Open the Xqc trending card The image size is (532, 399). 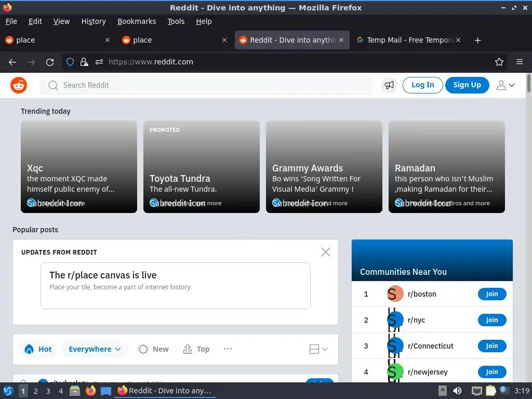pyautogui.click(x=79, y=167)
